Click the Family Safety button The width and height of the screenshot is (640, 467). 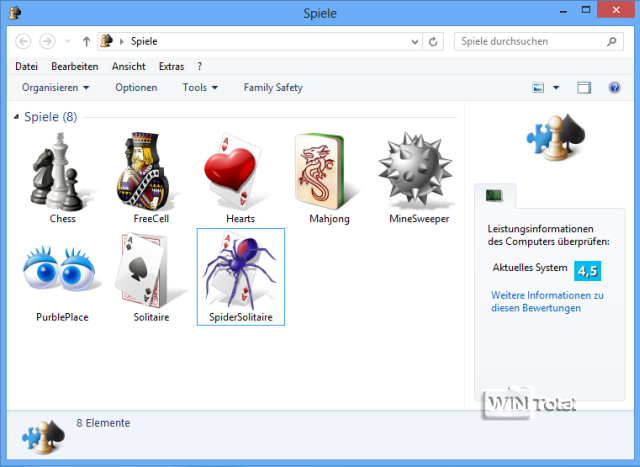pos(273,87)
